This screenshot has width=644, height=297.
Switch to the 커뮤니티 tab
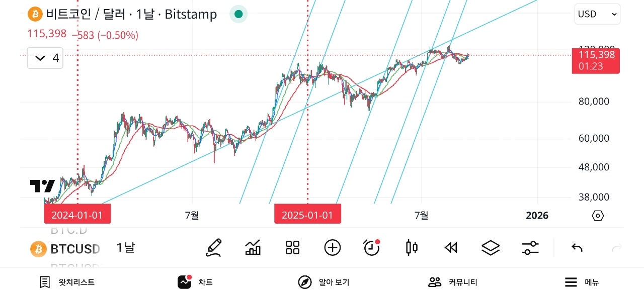453,282
